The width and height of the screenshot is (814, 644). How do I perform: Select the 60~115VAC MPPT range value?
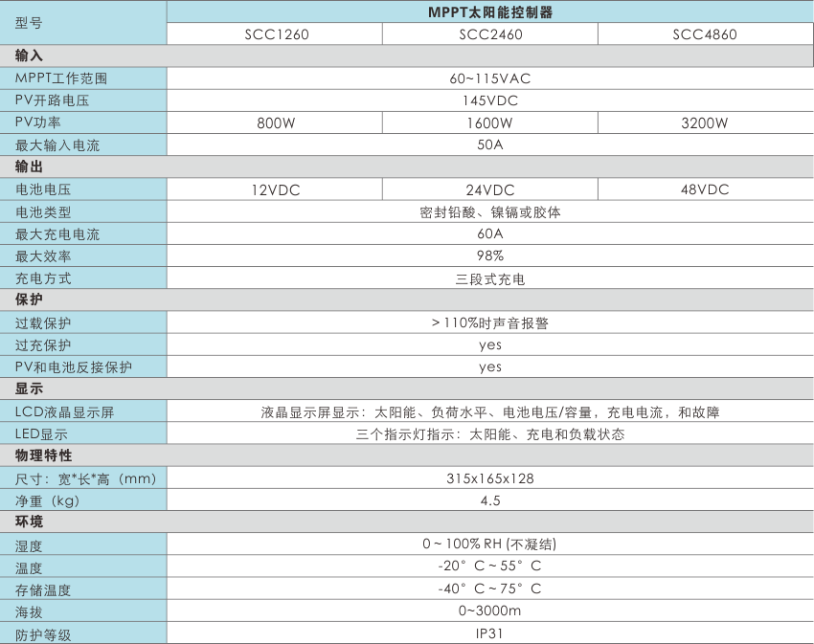(489, 78)
